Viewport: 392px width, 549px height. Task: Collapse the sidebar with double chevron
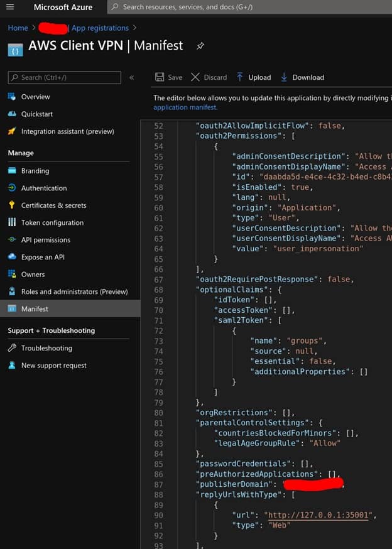132,77
